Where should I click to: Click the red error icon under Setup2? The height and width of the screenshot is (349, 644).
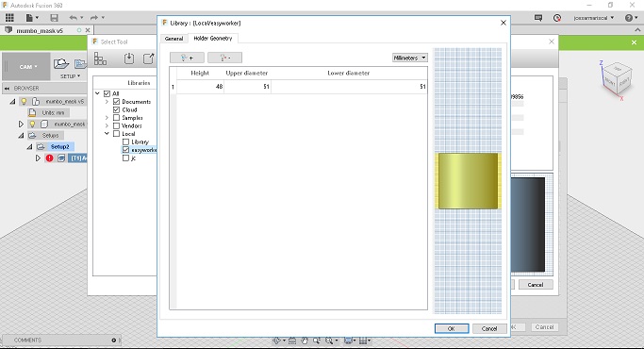49,158
